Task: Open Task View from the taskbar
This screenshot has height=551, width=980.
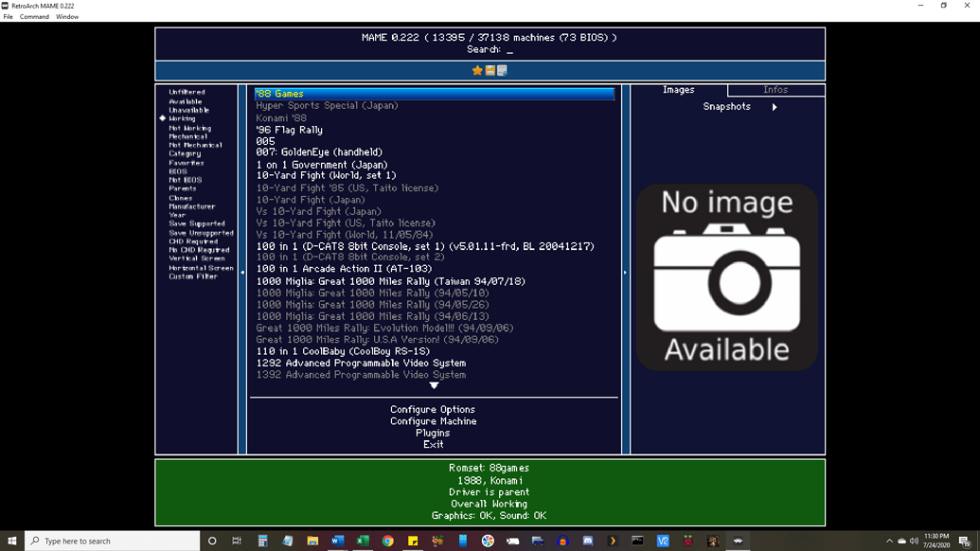Action: (x=237, y=541)
